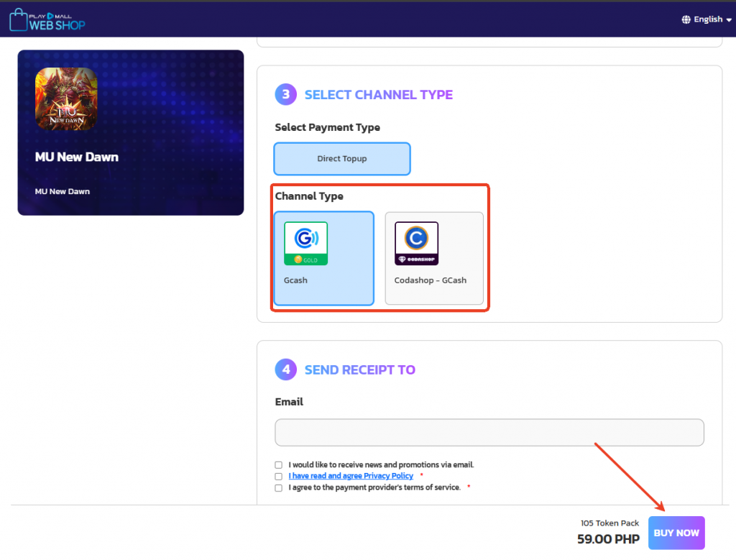This screenshot has width=736, height=560.
Task: Open the Privacy Policy link
Action: [351, 476]
